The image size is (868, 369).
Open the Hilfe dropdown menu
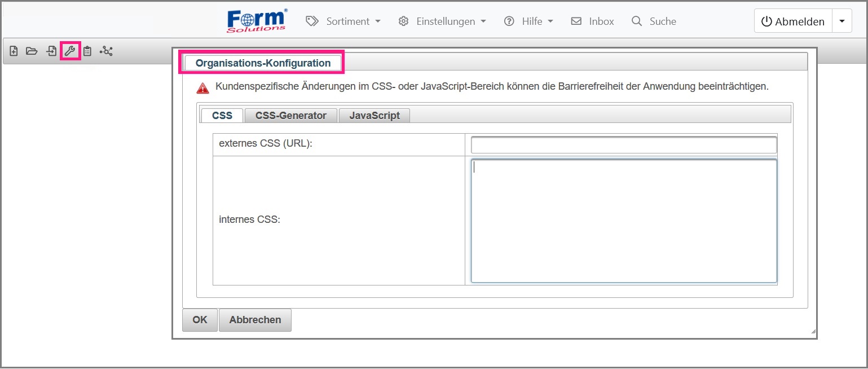528,21
